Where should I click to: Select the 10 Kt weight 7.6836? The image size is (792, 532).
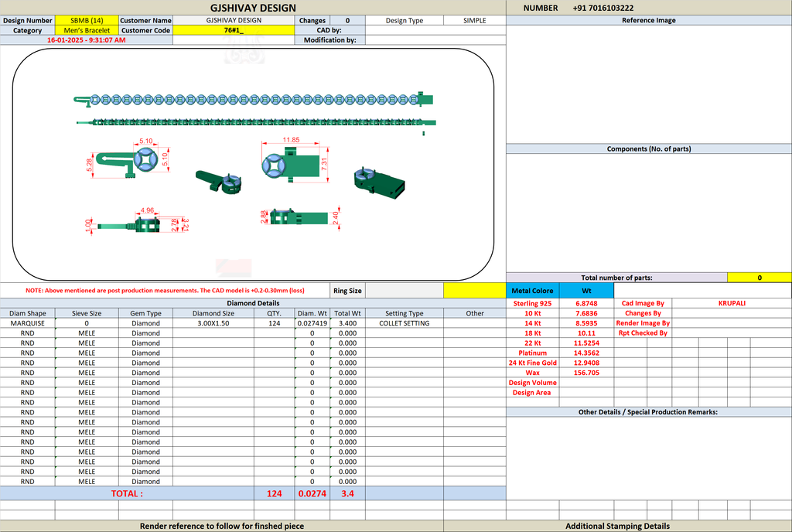point(586,313)
